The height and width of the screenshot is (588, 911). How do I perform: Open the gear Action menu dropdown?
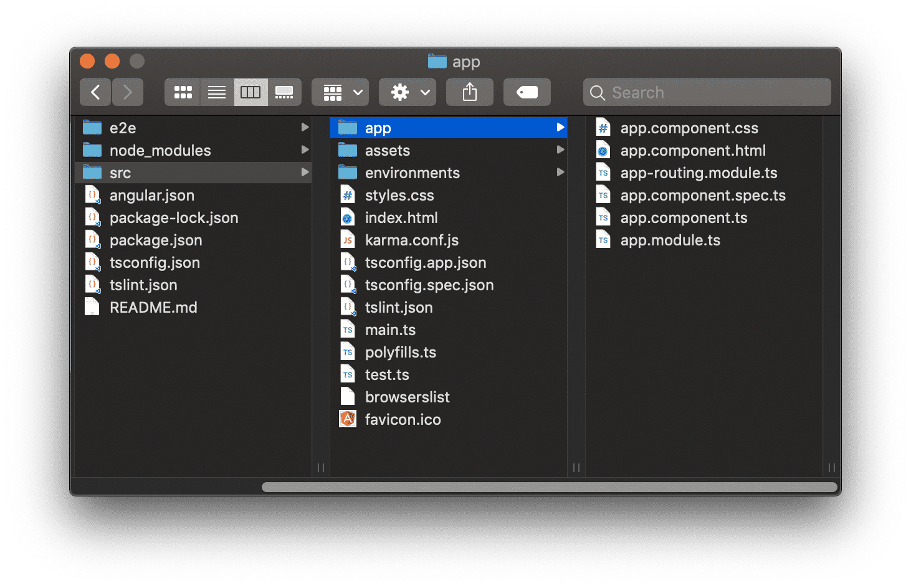pos(408,93)
